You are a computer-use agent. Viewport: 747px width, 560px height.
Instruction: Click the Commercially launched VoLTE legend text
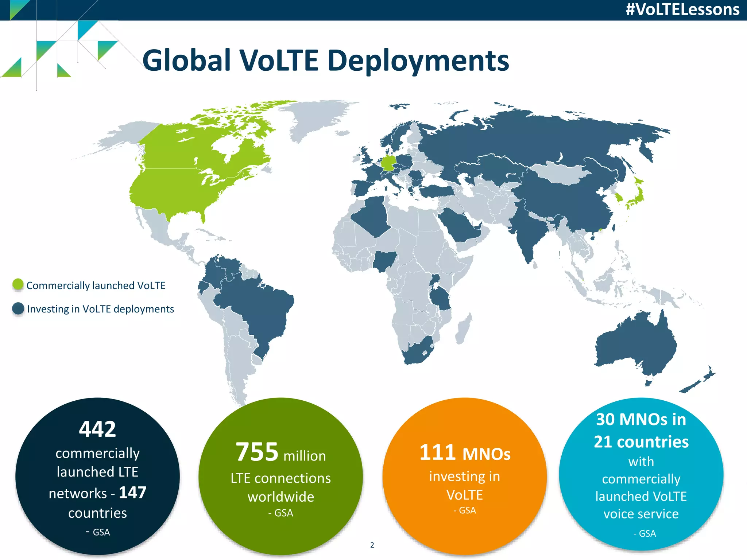tap(96, 285)
